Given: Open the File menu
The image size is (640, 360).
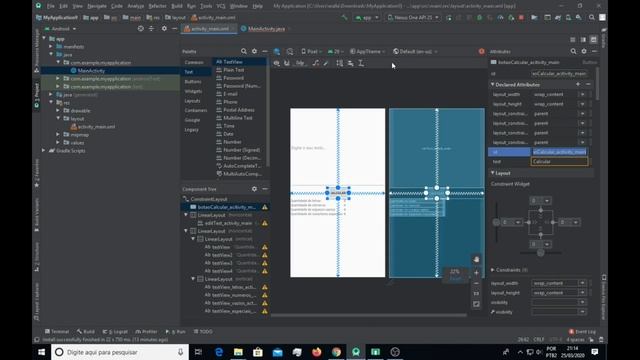Looking at the screenshot, I should point(51,6).
